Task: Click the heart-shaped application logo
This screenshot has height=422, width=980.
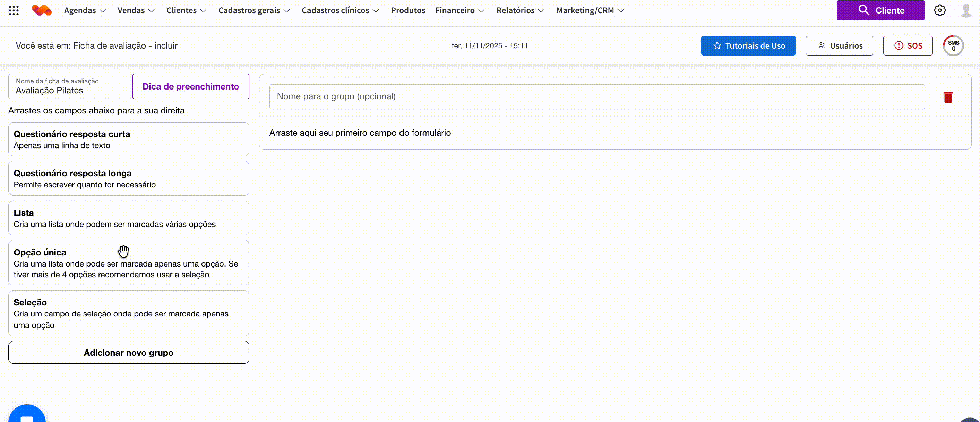Action: click(x=42, y=10)
